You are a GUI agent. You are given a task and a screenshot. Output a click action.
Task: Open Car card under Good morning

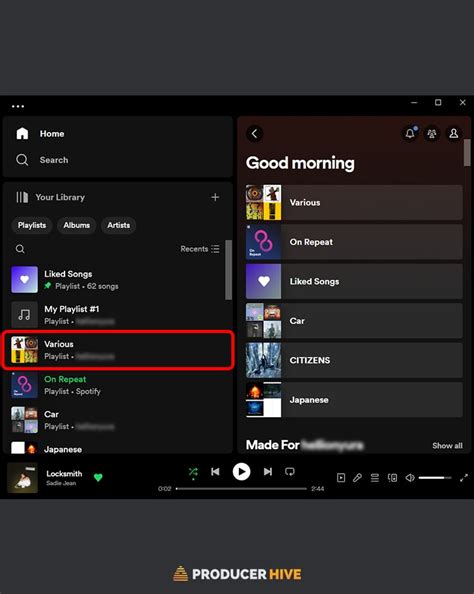[354, 320]
